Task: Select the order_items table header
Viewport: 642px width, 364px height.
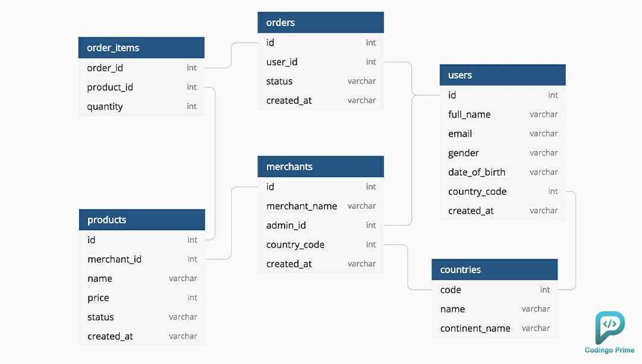Action: pyautogui.click(x=141, y=48)
